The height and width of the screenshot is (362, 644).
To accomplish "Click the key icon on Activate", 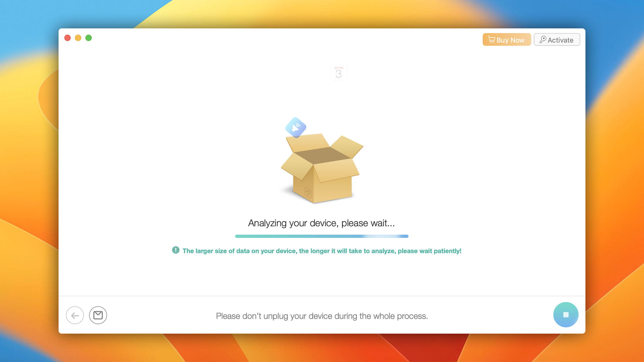I will coord(543,39).
